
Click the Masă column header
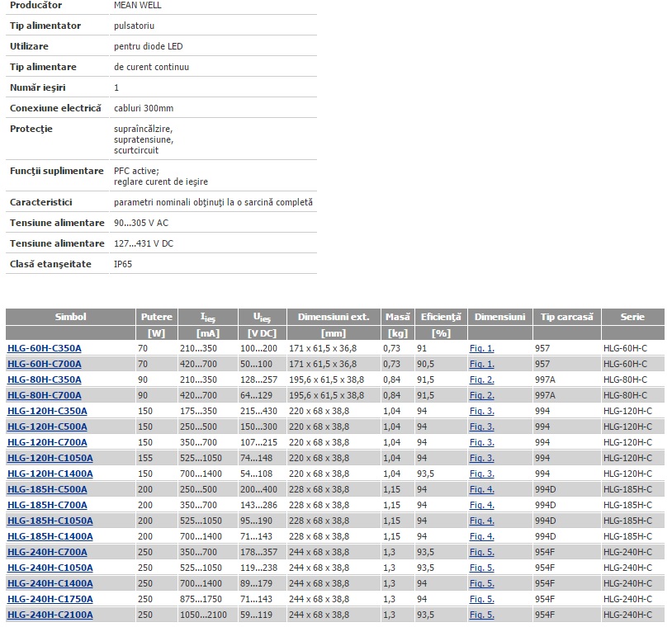[397, 317]
